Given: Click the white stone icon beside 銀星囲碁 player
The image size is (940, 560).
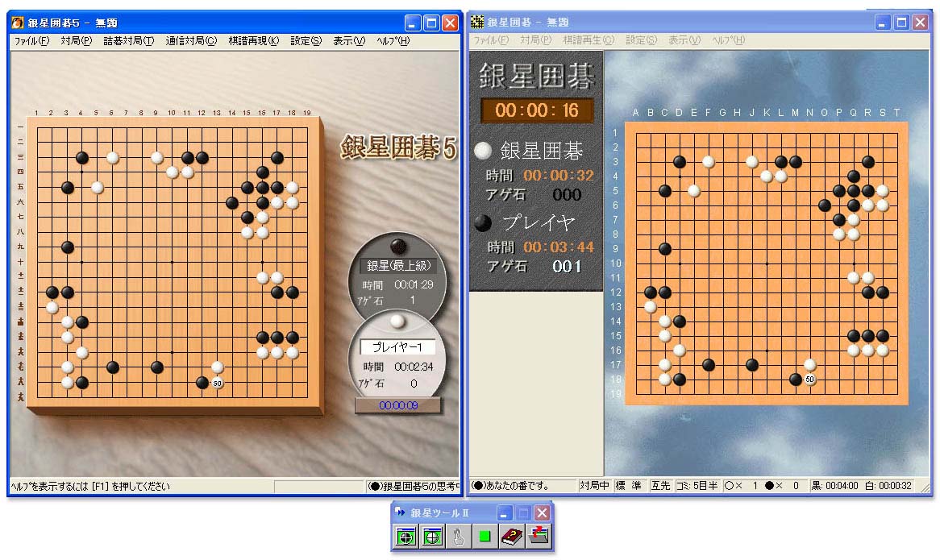Looking at the screenshot, I should pos(483,151).
